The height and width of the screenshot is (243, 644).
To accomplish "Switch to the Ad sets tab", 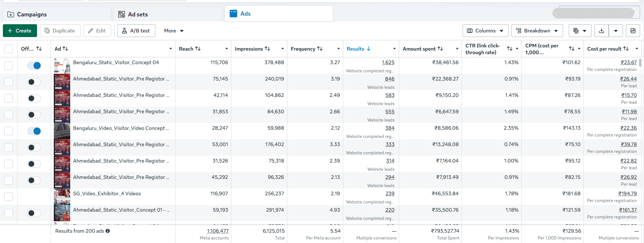I will [168, 14].
